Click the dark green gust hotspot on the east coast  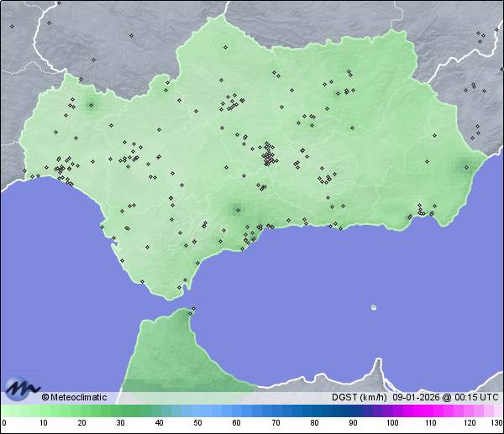point(465,166)
